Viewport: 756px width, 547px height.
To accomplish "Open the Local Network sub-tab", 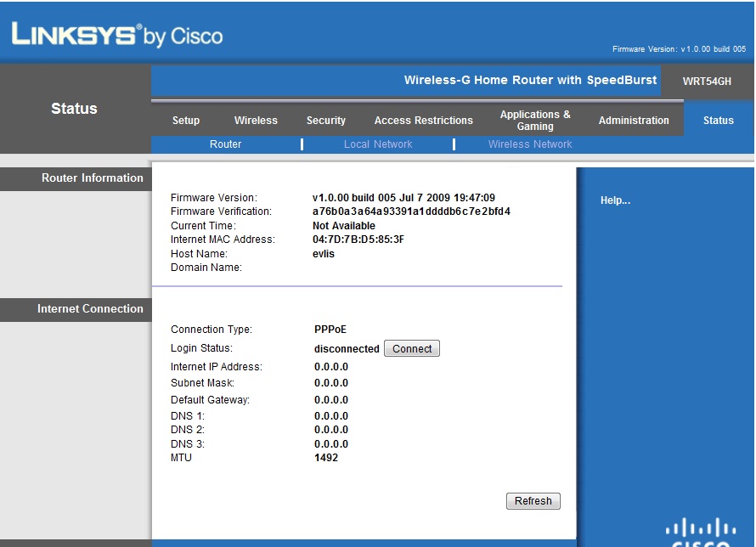I will point(378,144).
